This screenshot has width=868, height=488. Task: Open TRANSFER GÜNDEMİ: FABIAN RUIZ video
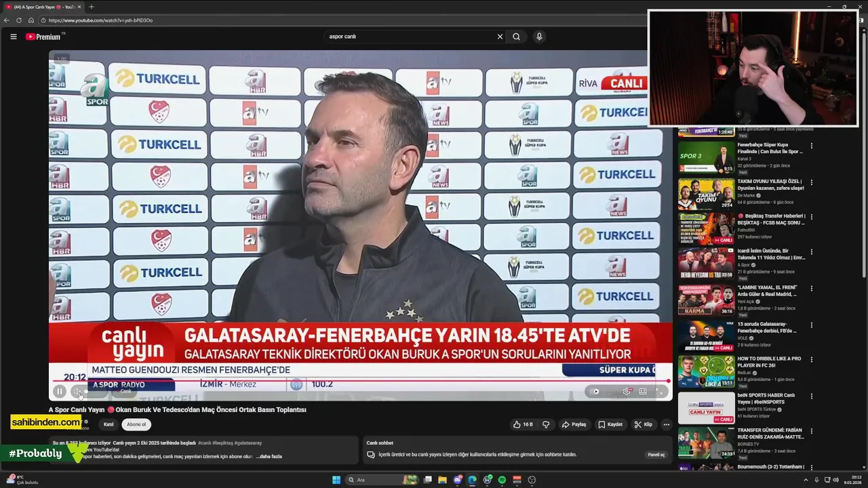(771, 434)
